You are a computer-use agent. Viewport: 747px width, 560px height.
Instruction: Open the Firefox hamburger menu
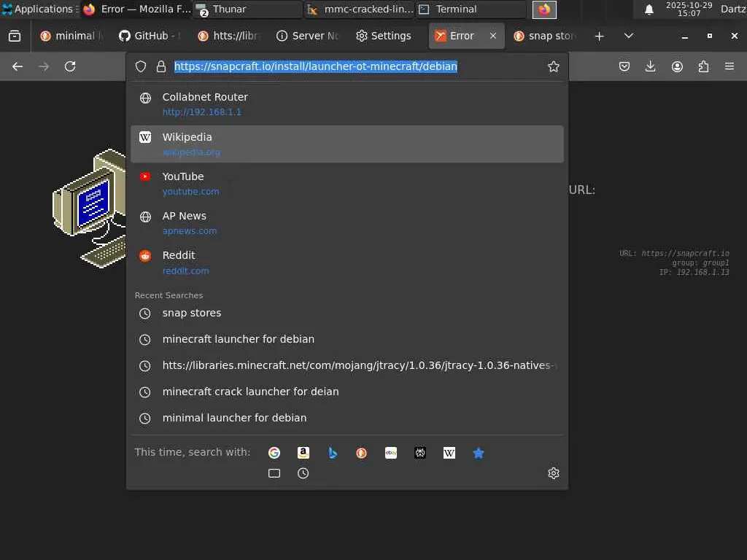pyautogui.click(x=729, y=66)
